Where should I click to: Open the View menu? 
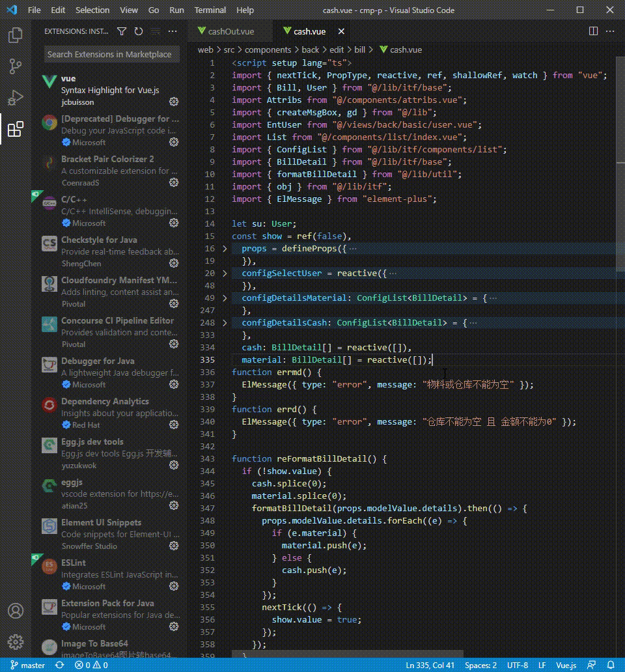point(128,10)
